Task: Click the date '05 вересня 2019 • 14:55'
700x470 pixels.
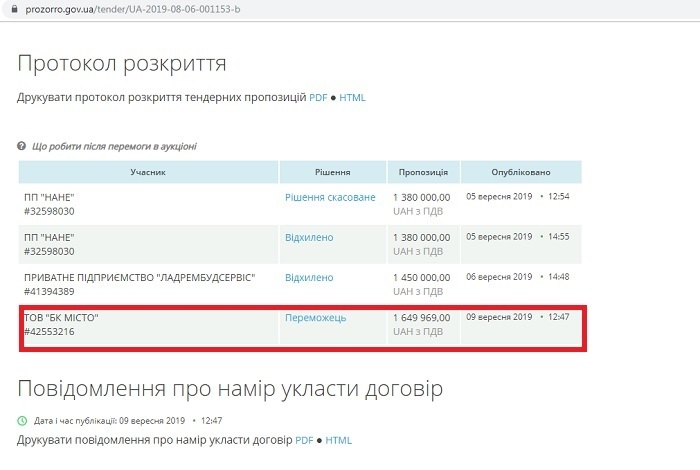Action: point(517,237)
